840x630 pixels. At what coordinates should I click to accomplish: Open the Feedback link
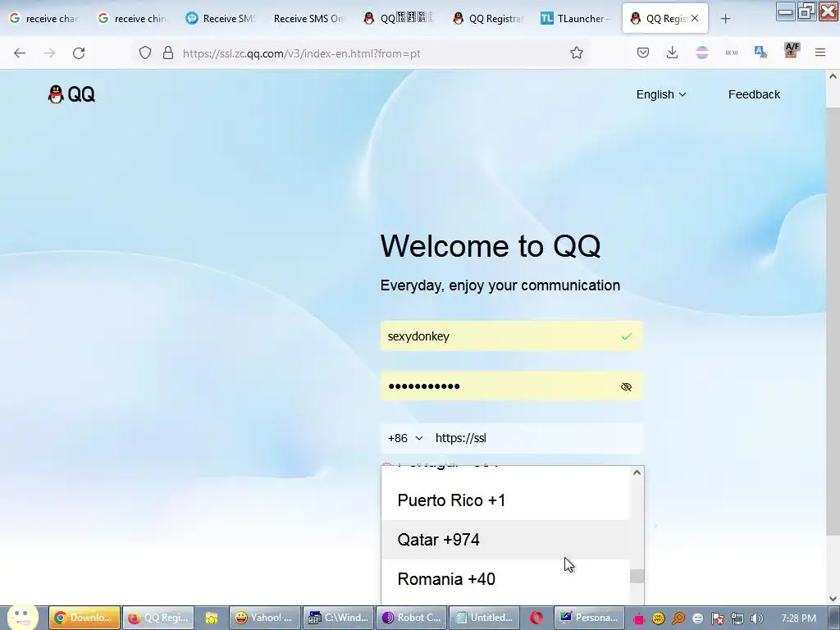pos(754,95)
